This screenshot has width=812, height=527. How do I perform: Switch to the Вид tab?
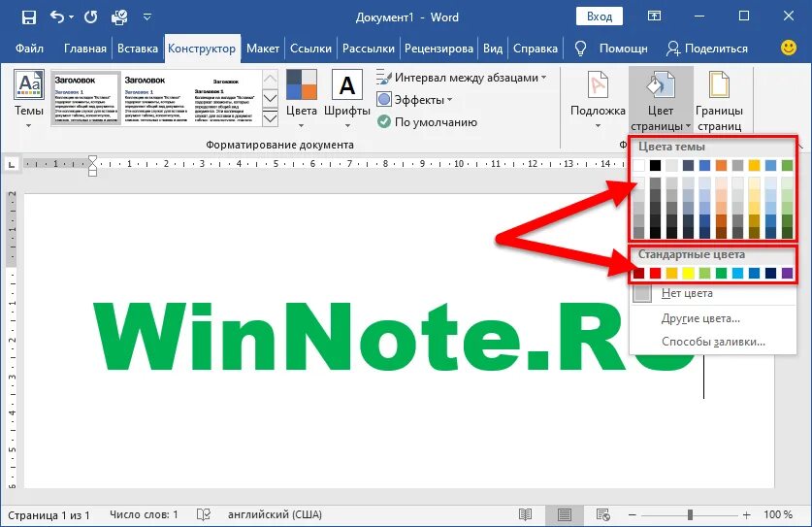pyautogui.click(x=493, y=49)
